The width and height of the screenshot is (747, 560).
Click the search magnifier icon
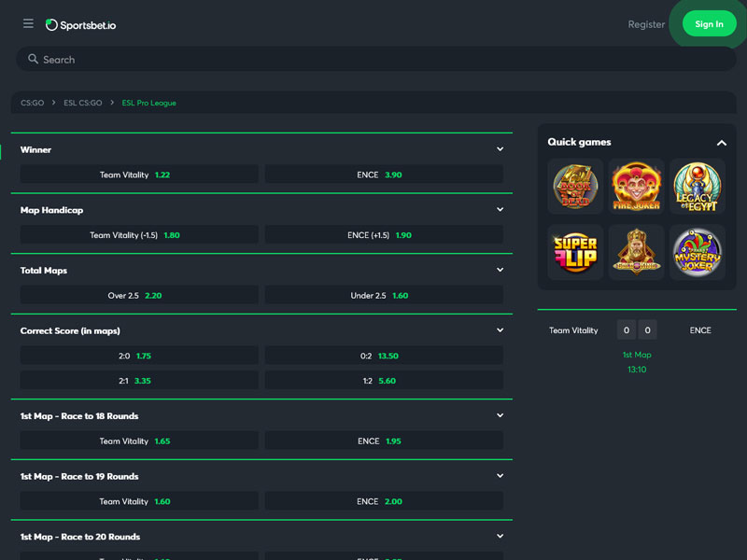[33, 59]
